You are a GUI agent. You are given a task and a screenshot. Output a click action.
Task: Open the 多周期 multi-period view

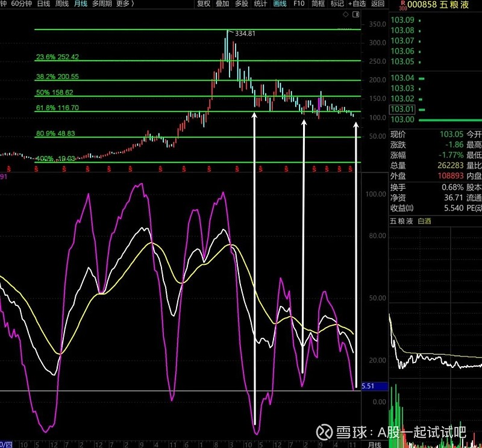(x=102, y=4)
